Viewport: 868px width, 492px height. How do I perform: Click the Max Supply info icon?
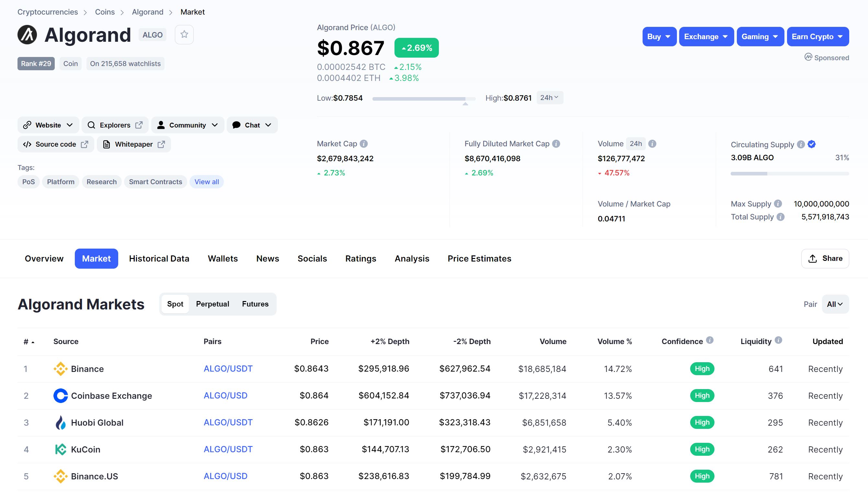778,204
